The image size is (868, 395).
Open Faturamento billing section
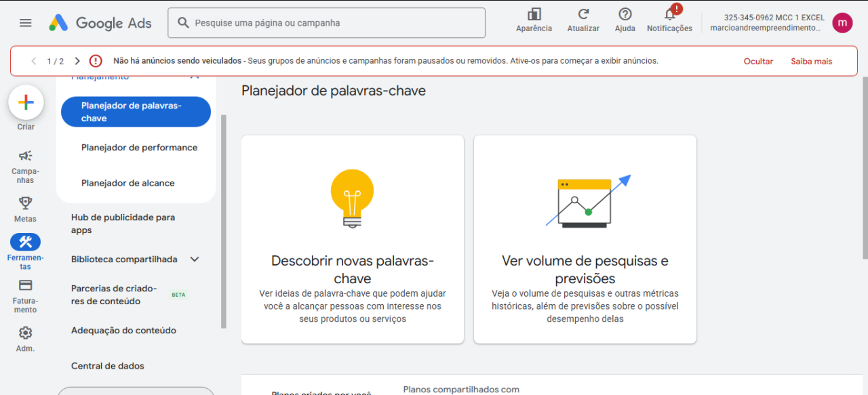[26, 285]
